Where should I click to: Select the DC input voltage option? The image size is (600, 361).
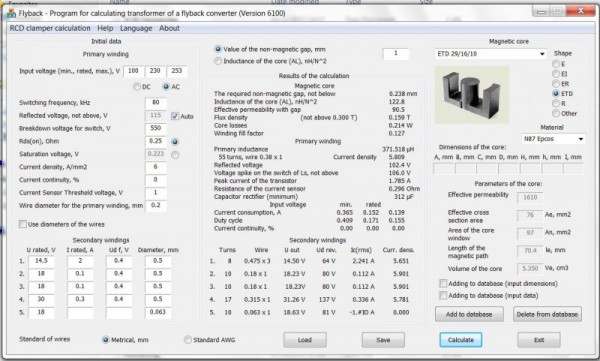coord(137,87)
